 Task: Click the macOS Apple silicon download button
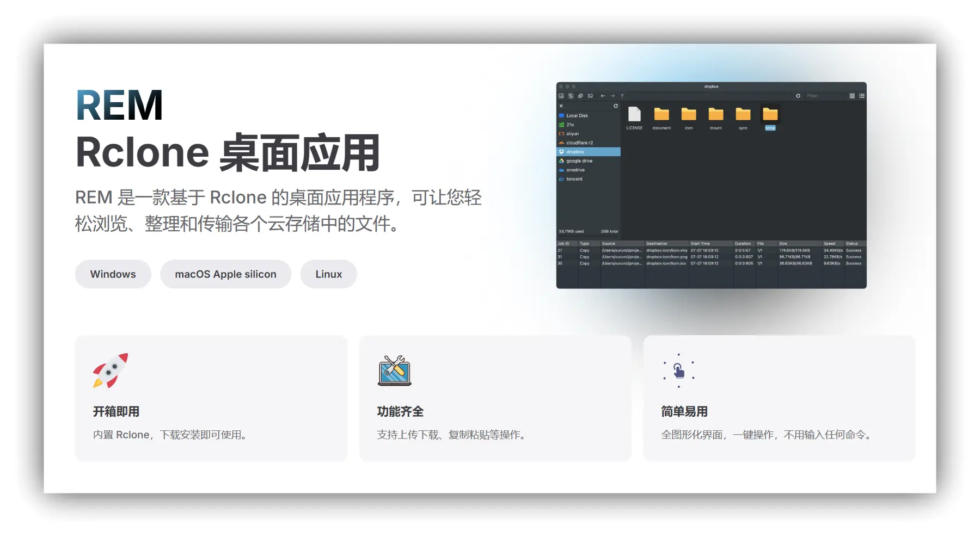(x=225, y=274)
